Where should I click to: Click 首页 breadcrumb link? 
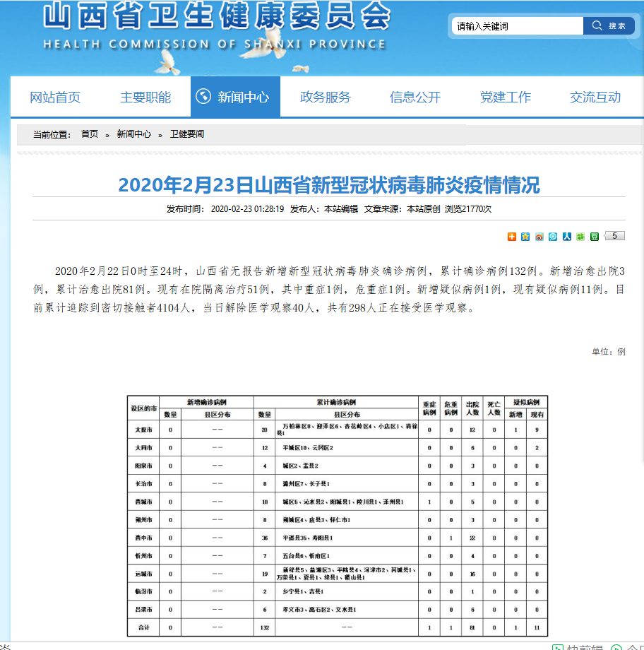[x=90, y=134]
